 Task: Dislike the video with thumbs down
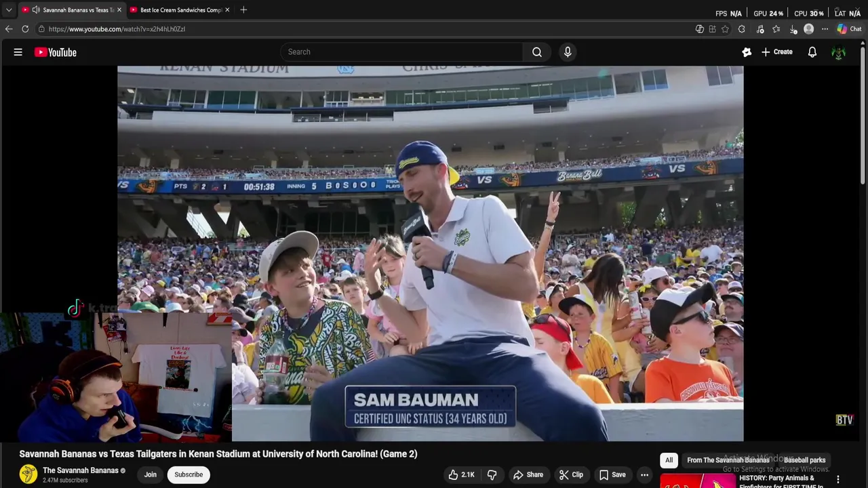coord(492,474)
